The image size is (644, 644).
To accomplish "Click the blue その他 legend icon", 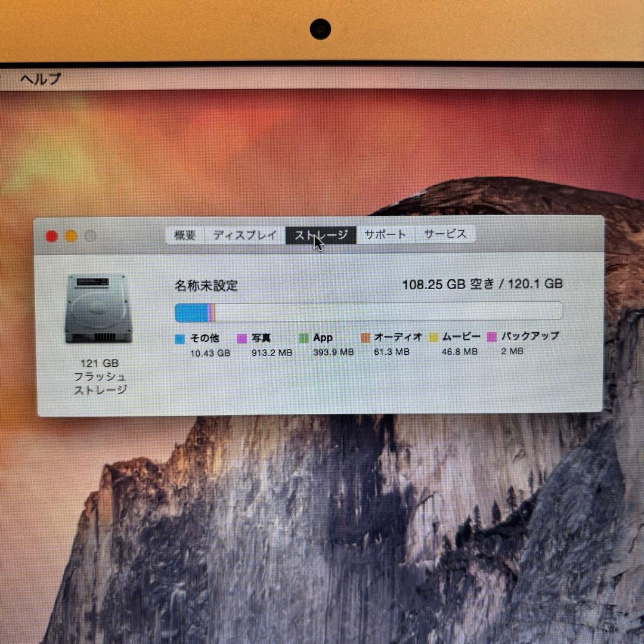I will (178, 338).
